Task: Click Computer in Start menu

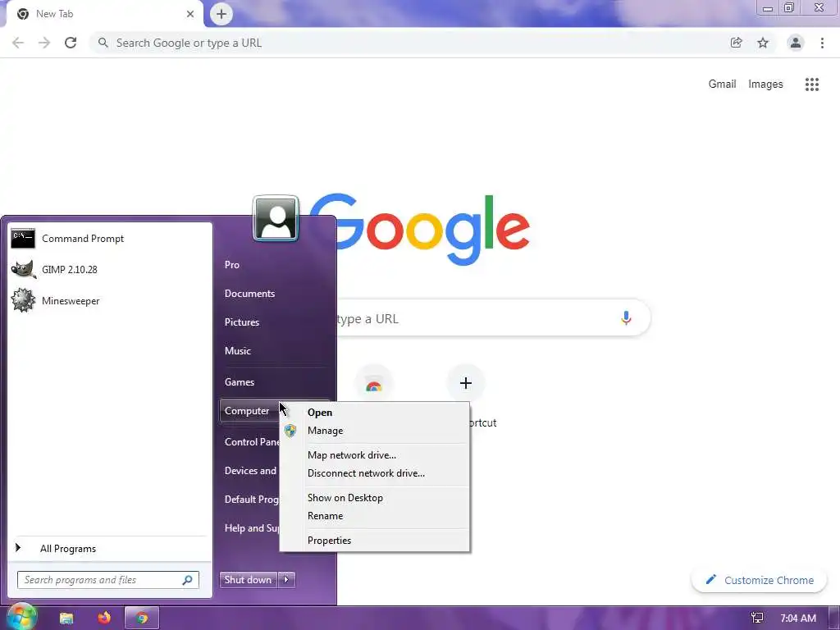Action: [x=247, y=411]
